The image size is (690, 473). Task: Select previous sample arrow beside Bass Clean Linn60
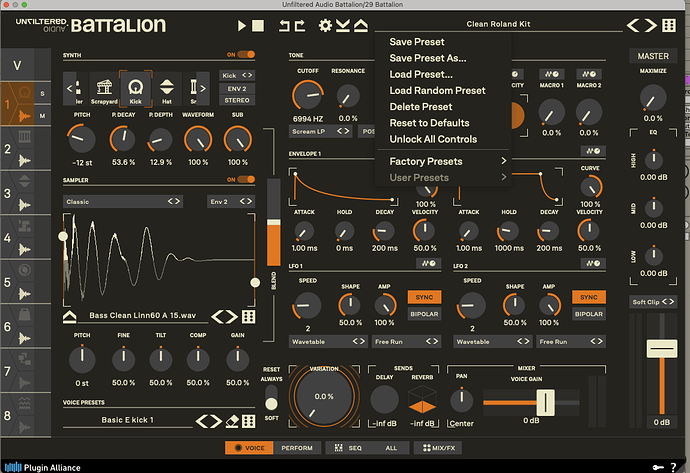coord(218,317)
